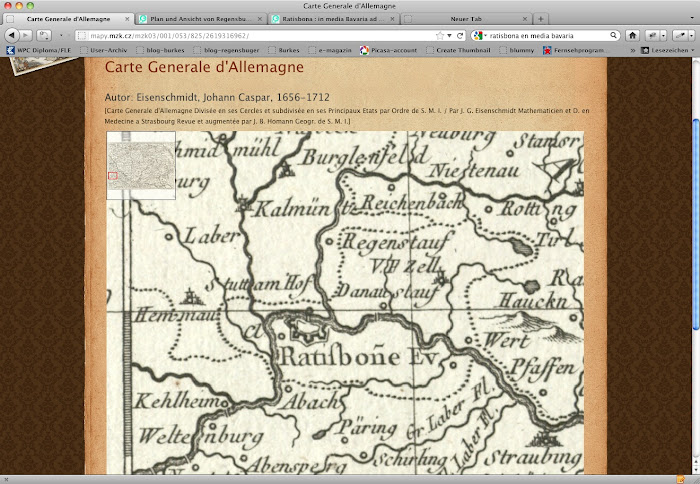Bookmark this page with the star icon
This screenshot has height=484, width=700.
[x=440, y=36]
